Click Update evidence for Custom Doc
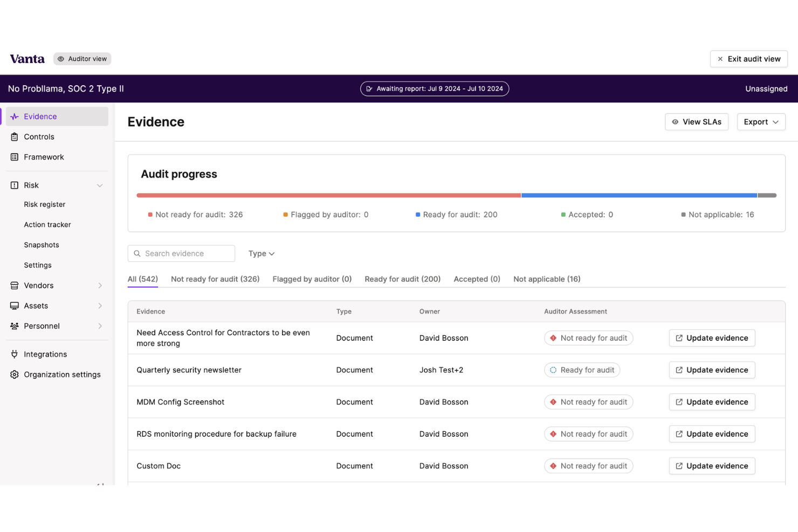Screen dimensions: 798x532 tap(712, 466)
